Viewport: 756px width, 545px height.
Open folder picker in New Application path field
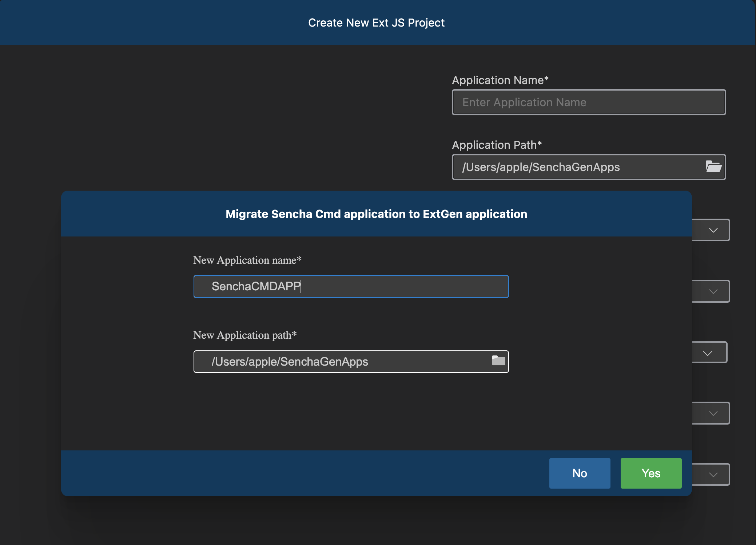coord(498,361)
